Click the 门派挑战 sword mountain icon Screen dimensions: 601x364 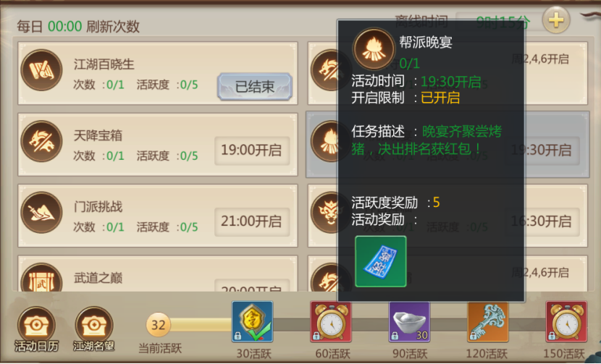click(41, 213)
